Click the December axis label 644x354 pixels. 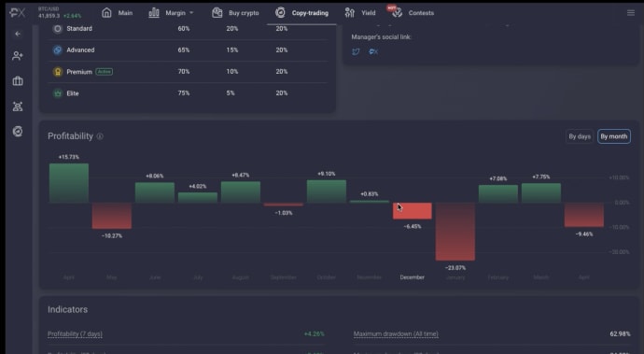point(412,277)
